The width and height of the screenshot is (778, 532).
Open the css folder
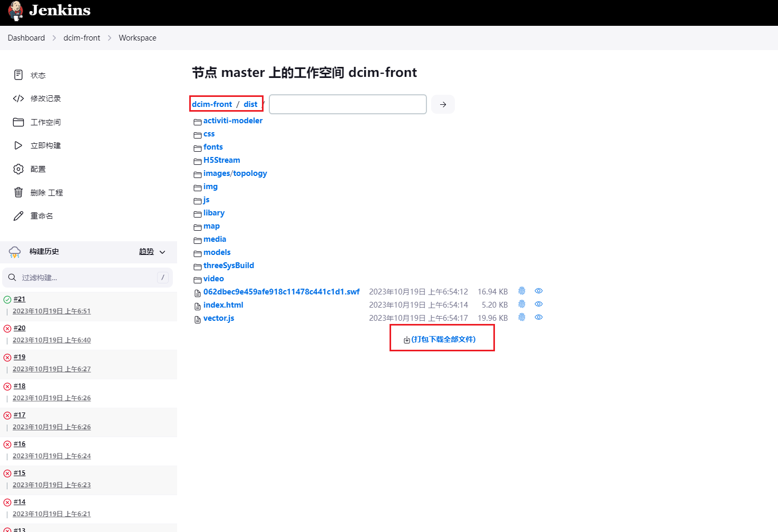[x=209, y=134]
